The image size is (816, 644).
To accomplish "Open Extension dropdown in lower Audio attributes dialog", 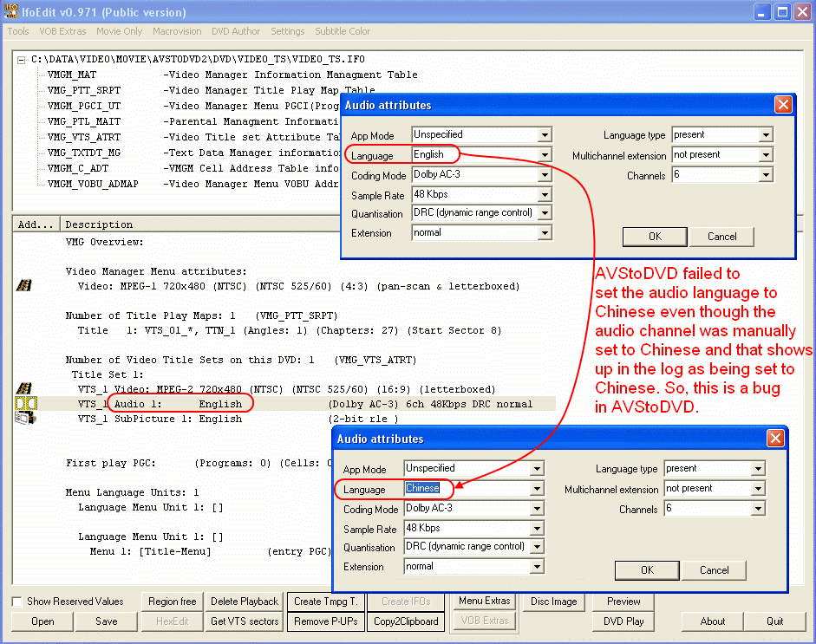I will pos(537,567).
